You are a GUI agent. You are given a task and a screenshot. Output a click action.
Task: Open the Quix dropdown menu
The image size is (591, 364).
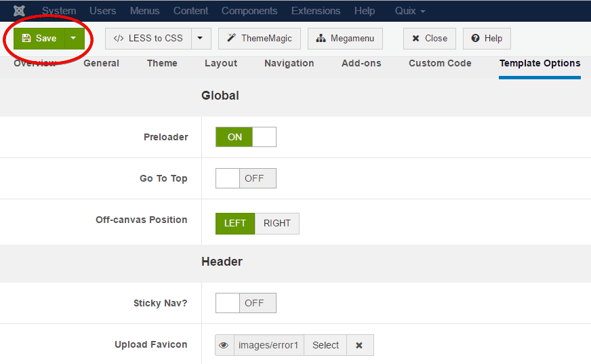point(410,11)
